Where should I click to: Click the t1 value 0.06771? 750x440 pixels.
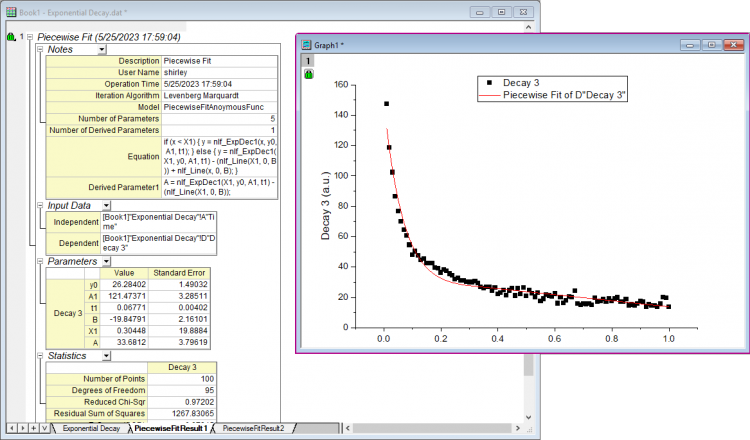pyautogui.click(x=124, y=308)
